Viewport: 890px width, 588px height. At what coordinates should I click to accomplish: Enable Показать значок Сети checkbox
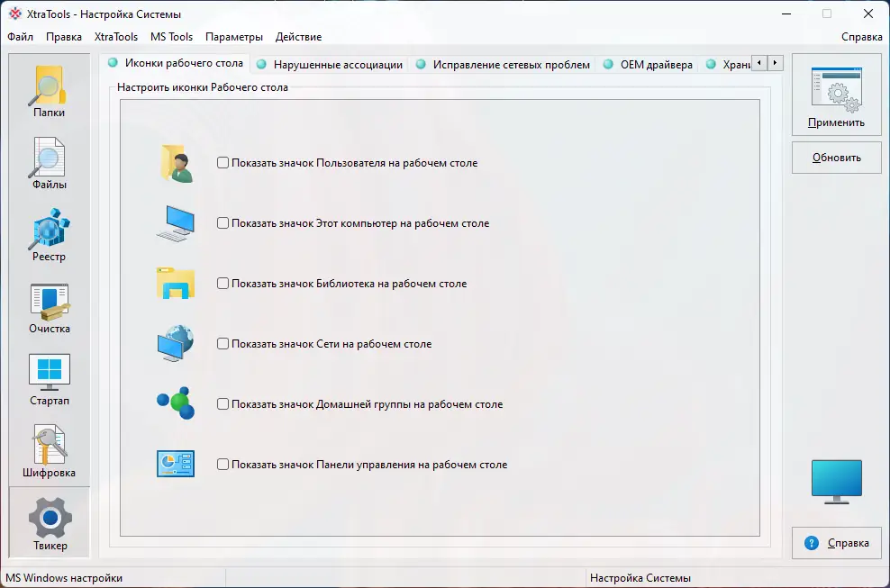click(x=222, y=344)
